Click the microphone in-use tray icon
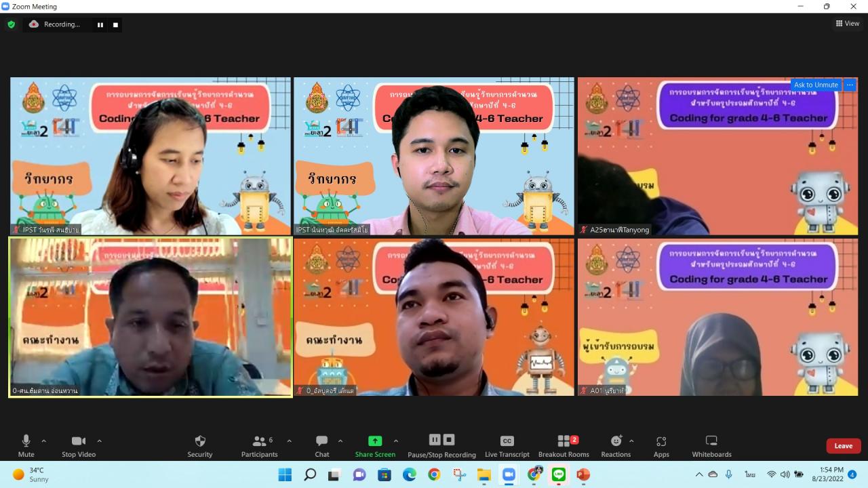Viewport: 868px width, 488px height. pos(729,474)
